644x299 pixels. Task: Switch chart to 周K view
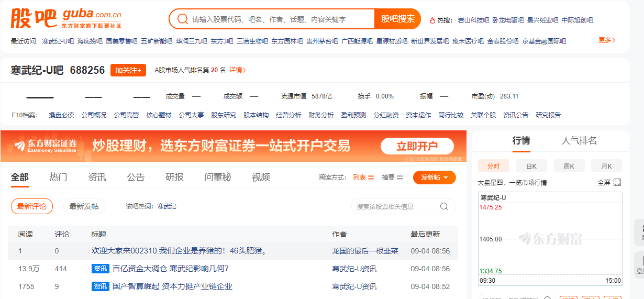click(x=569, y=166)
